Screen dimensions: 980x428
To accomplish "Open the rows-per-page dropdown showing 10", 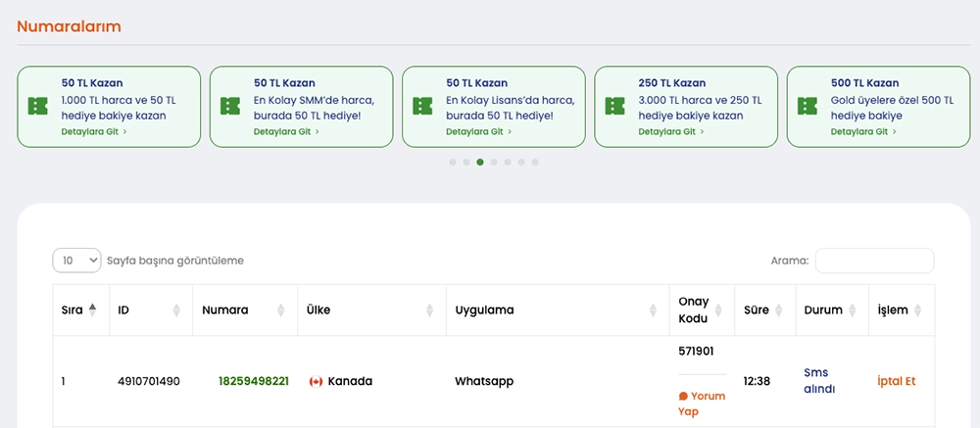I will click(76, 261).
